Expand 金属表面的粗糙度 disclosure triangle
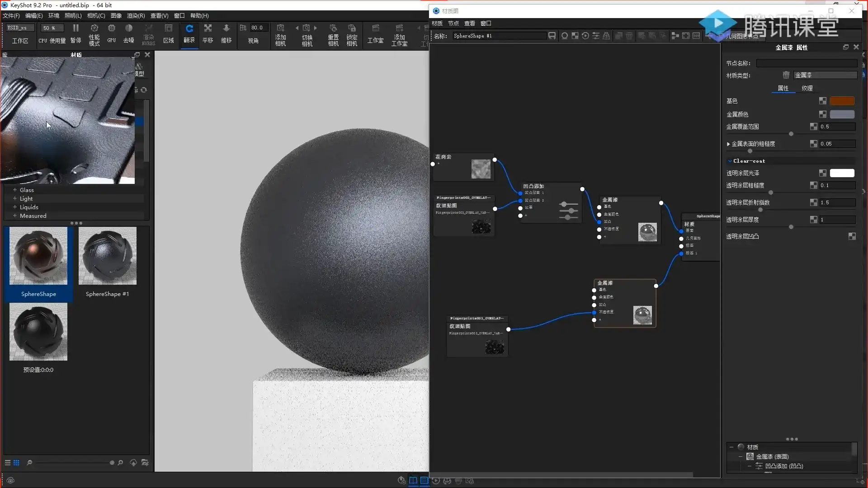868x488 pixels. click(728, 144)
